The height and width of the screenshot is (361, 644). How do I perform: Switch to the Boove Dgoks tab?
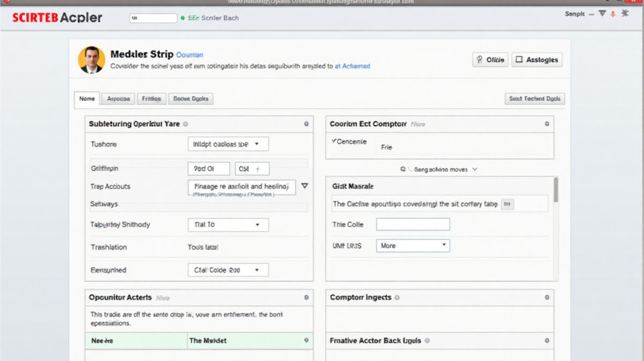click(191, 99)
